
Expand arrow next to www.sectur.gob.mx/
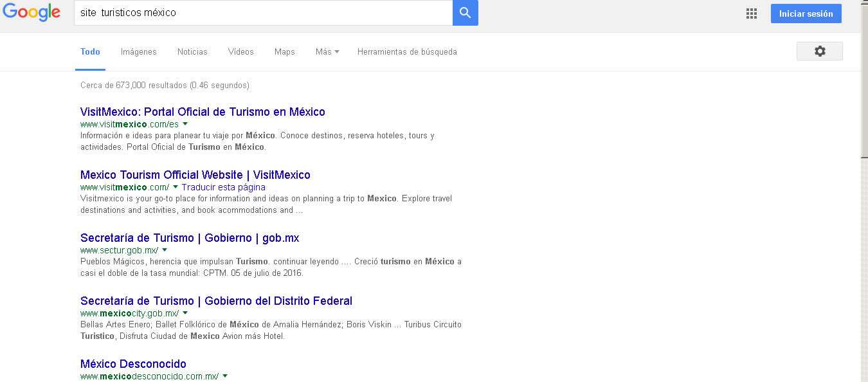(x=165, y=250)
